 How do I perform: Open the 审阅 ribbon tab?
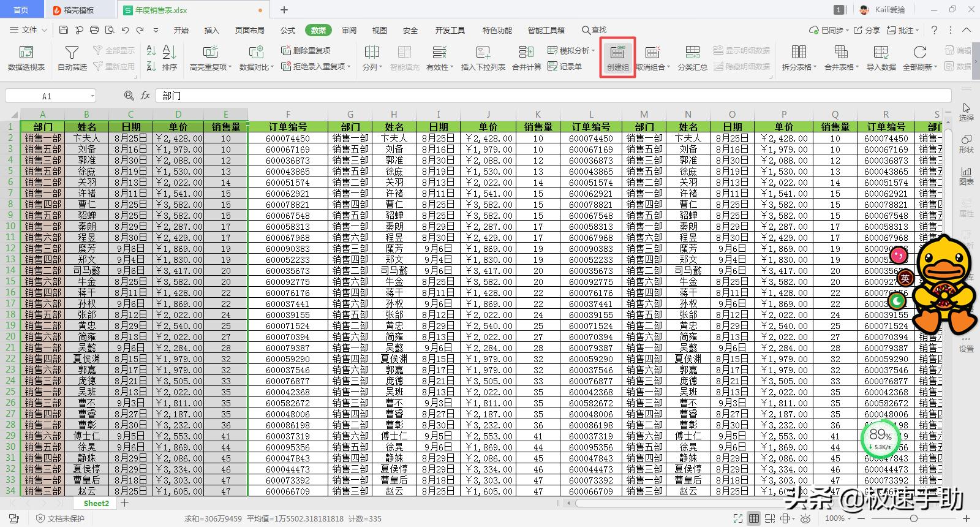pyautogui.click(x=349, y=30)
